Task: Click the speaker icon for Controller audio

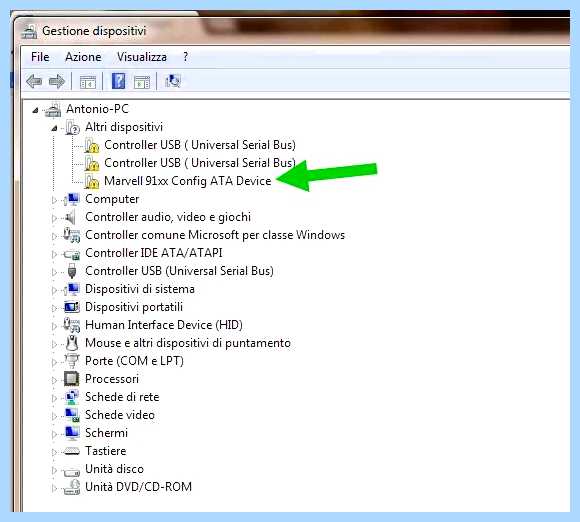Action: click(70, 217)
